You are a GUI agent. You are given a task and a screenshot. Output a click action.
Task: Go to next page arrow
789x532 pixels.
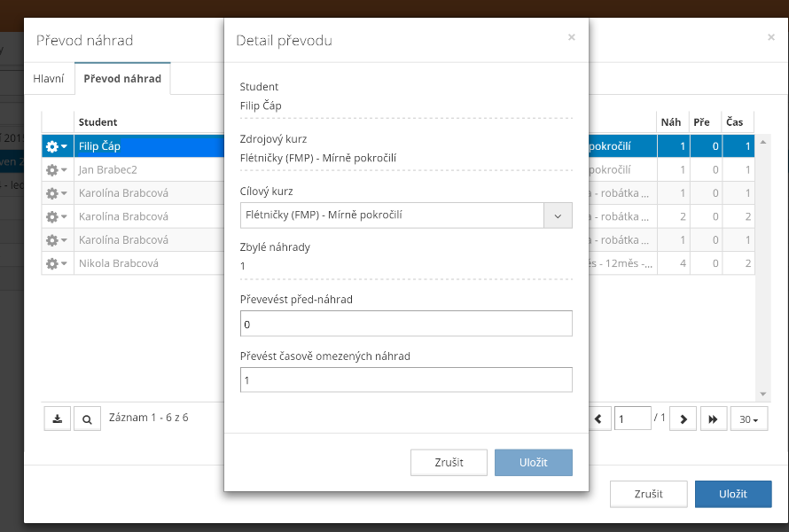(684, 419)
